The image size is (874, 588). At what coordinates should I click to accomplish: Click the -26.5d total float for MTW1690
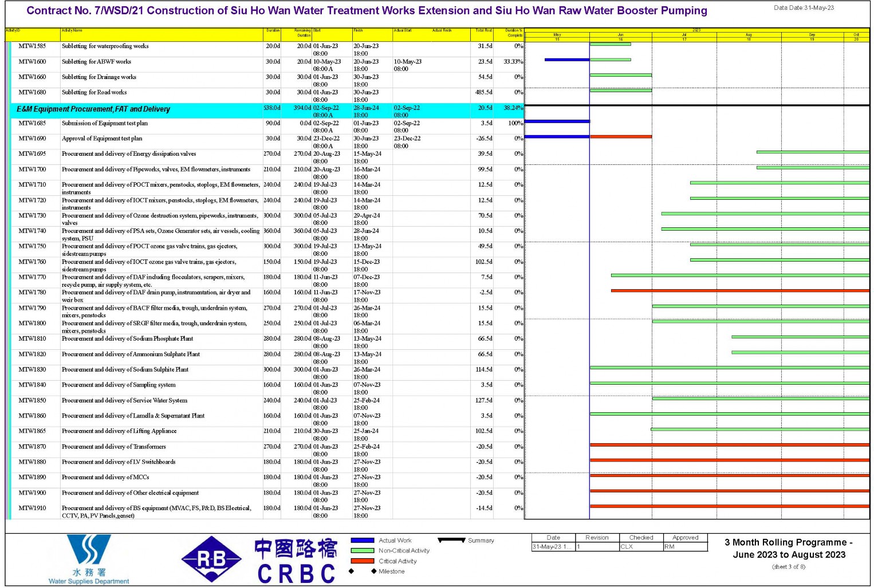[x=484, y=139]
